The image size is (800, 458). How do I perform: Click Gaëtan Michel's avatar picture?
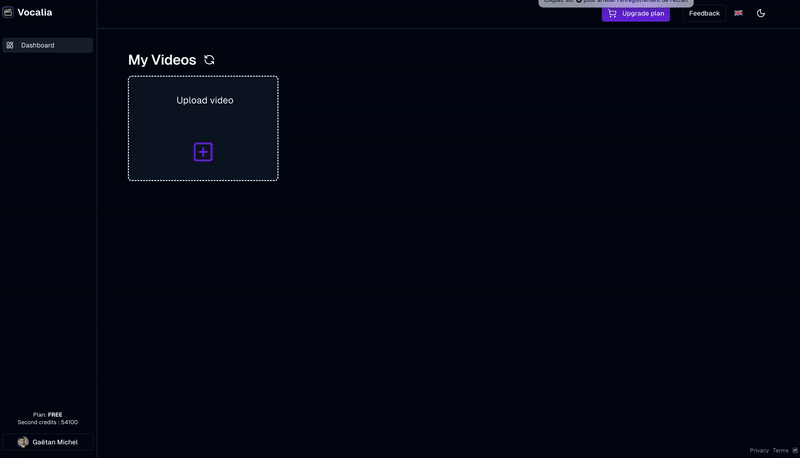[x=23, y=442]
